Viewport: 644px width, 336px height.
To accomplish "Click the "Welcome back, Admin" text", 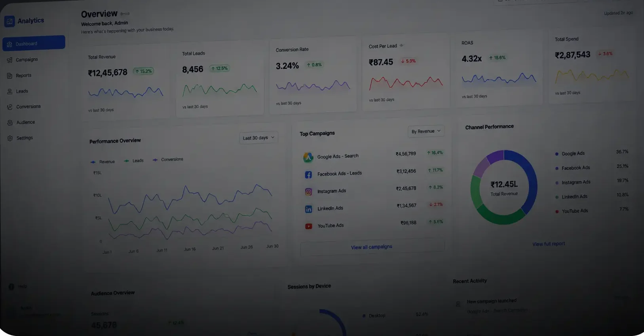I will (x=104, y=23).
